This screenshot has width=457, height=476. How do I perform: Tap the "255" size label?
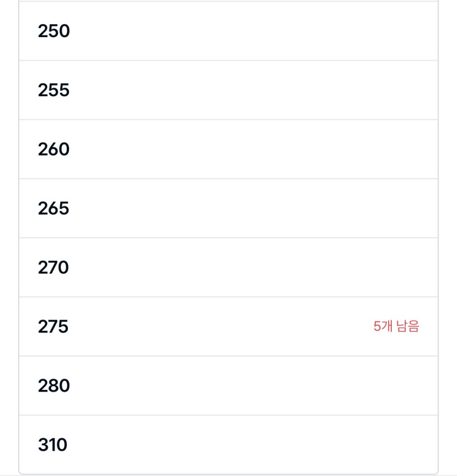pos(54,90)
